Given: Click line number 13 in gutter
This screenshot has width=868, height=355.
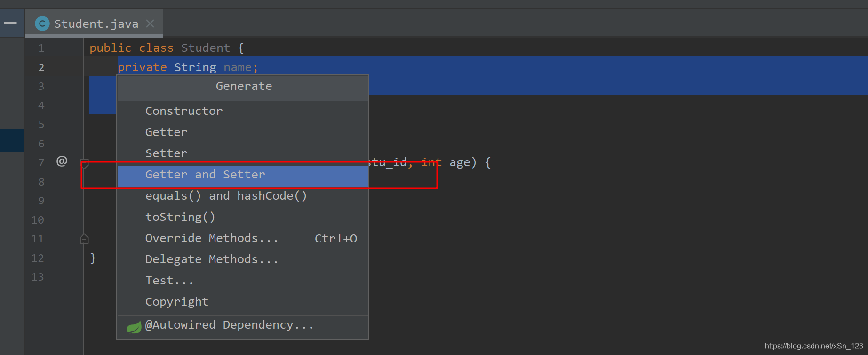Looking at the screenshot, I should coord(38,277).
